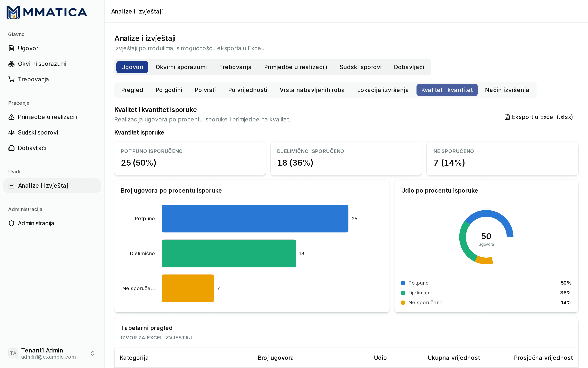The width and height of the screenshot is (588, 368).
Task: Click the Okvirni sporazumi boxes icon
Action: 11,64
